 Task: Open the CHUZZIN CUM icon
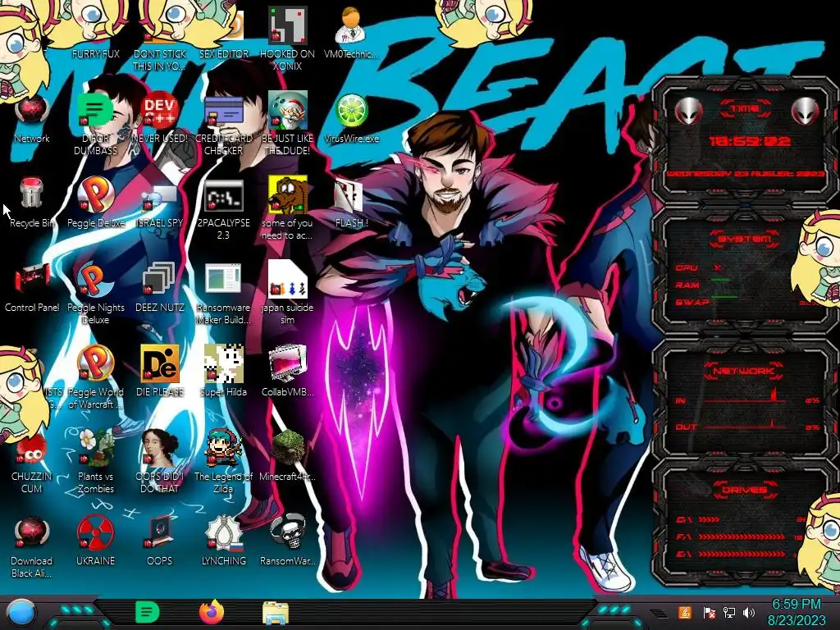(32, 463)
